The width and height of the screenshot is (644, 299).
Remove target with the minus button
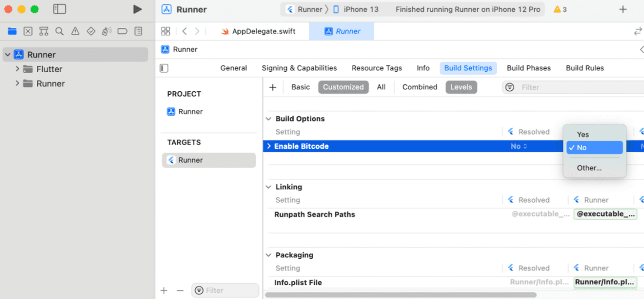[x=180, y=291]
